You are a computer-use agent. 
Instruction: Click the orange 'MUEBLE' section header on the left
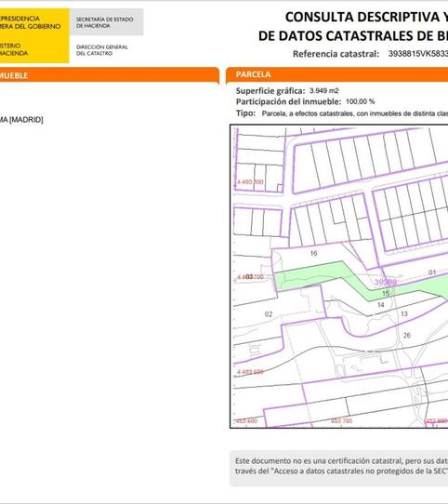click(x=110, y=75)
